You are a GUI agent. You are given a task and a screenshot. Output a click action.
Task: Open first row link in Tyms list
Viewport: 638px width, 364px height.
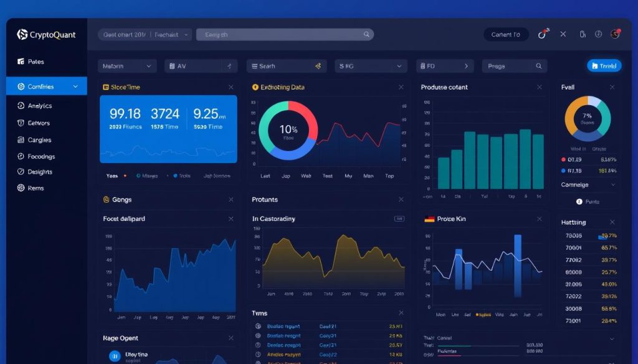(x=283, y=326)
